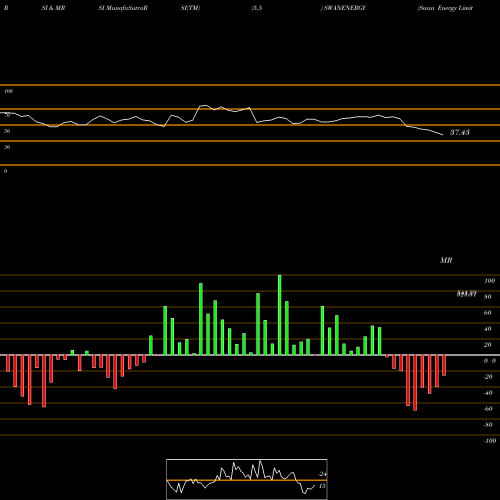Click the RSI axis label 50
Screen dimensions: 500x500
(7, 131)
